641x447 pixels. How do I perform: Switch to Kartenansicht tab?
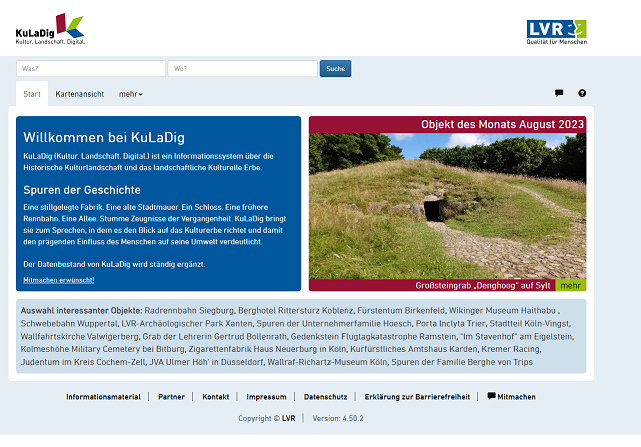(x=80, y=94)
